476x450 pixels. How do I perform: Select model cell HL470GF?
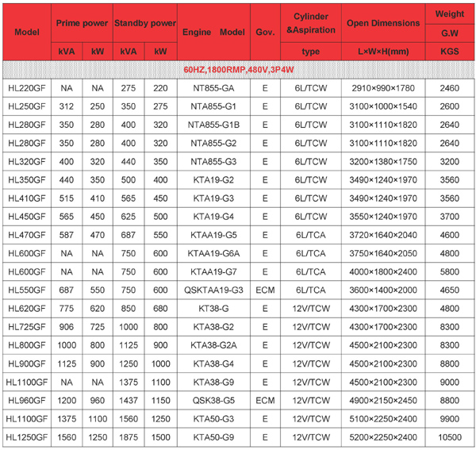coord(27,235)
